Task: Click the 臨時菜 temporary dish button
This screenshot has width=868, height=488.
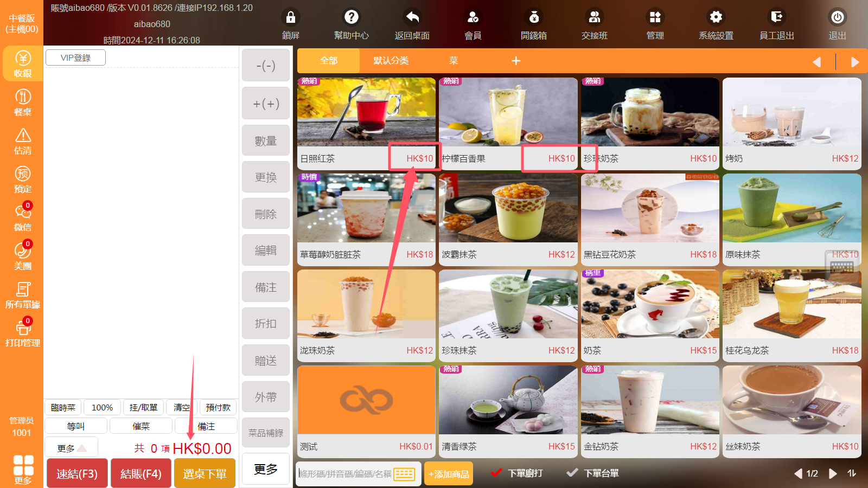Action: (63, 407)
